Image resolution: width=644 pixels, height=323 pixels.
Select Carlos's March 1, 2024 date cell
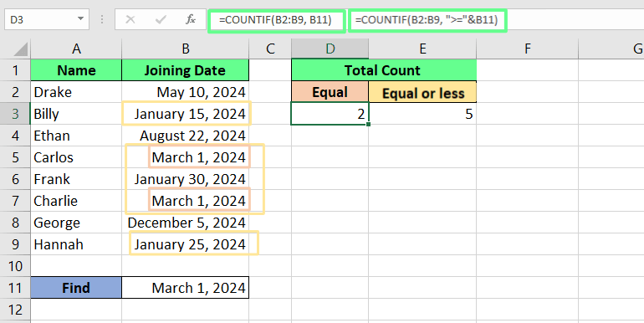185,157
